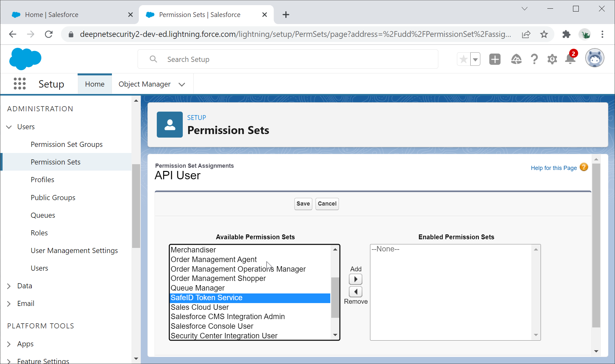This screenshot has width=615, height=364.
Task: Open the Object Manager dropdown chevron
Action: [x=182, y=84]
